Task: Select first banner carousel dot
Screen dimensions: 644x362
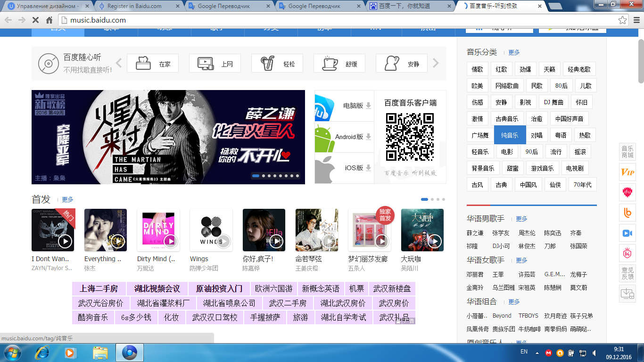Action: [256, 176]
